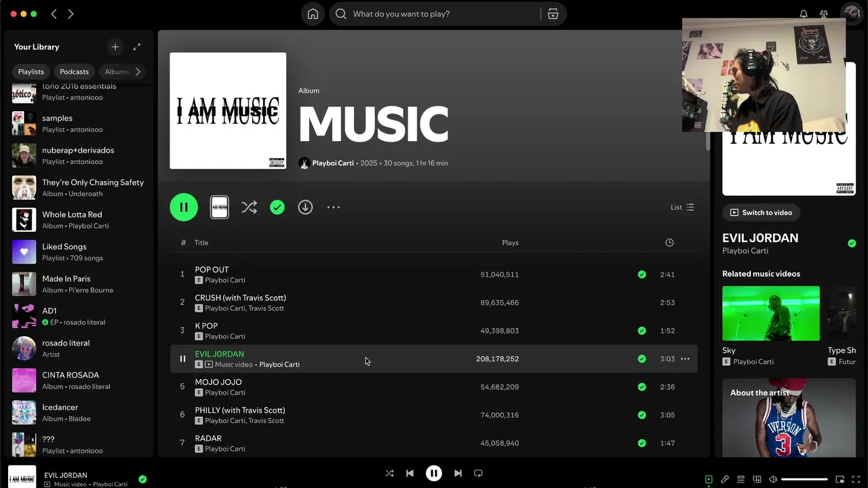Open rosado literal artist

click(x=79, y=348)
